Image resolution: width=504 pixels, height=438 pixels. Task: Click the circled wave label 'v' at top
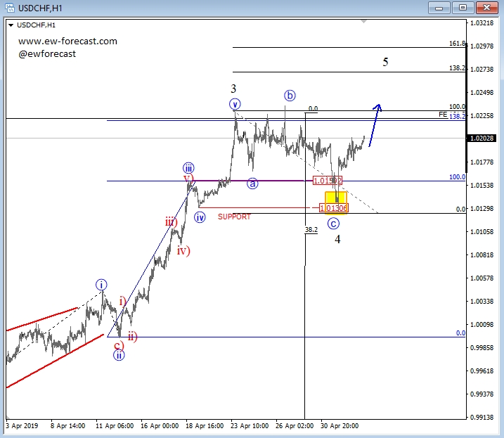point(235,104)
